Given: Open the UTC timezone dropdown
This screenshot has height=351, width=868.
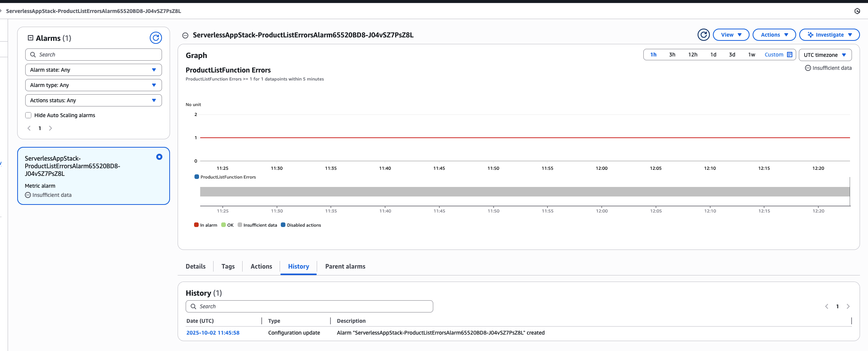Looking at the screenshot, I should (x=825, y=55).
